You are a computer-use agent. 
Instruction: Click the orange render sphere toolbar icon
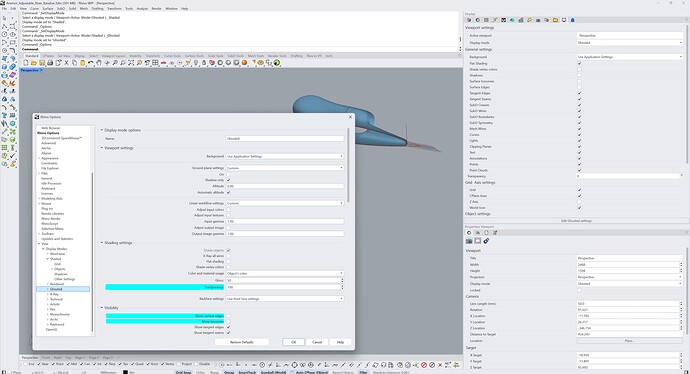pos(244,63)
